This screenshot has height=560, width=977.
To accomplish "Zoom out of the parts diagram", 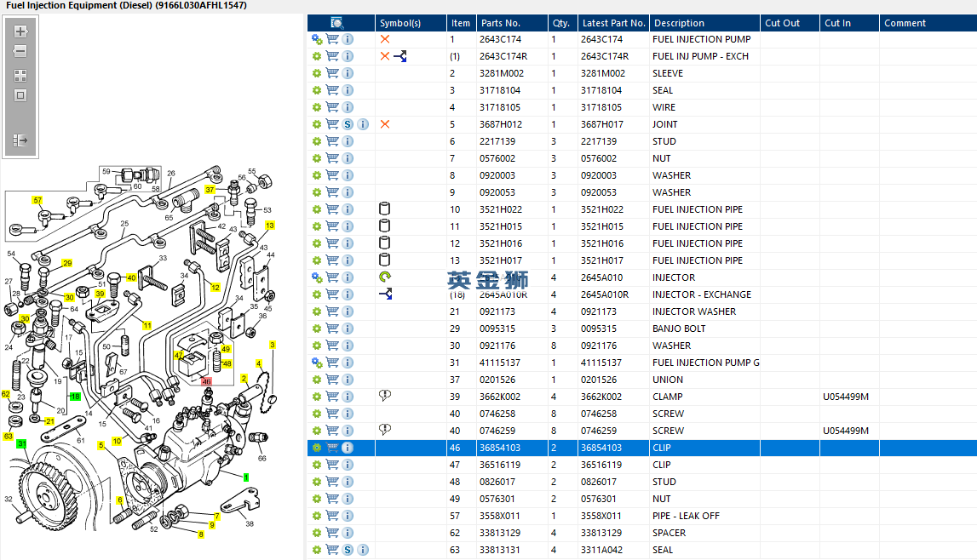I will (20, 51).
